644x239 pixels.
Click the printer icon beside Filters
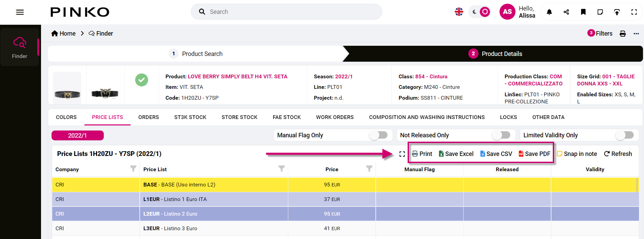(623, 34)
